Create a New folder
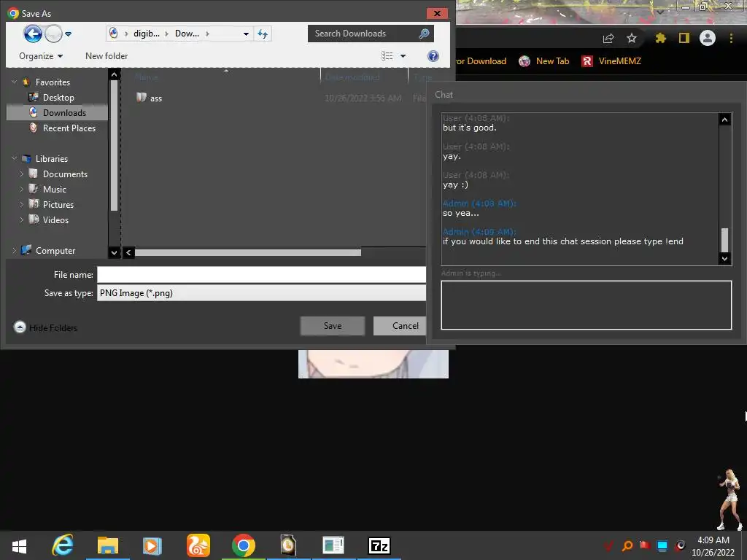The image size is (747, 560). point(107,56)
